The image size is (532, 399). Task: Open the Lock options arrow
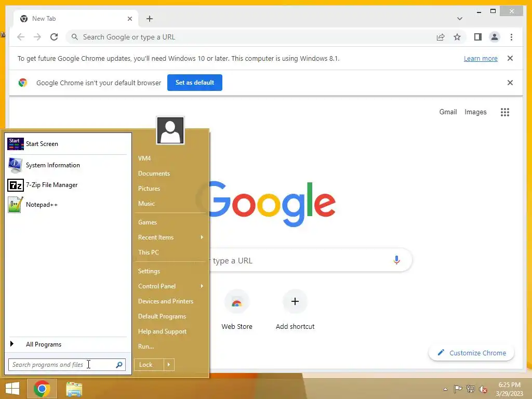tap(169, 365)
